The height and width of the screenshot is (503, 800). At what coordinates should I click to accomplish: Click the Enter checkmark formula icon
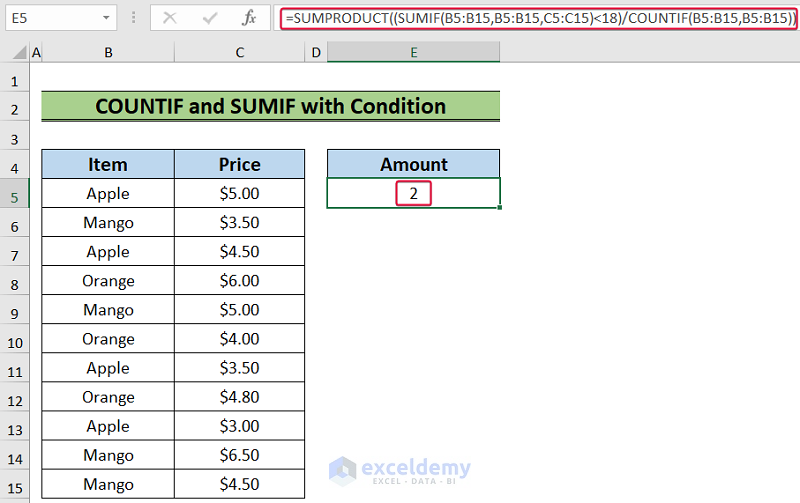click(x=211, y=18)
